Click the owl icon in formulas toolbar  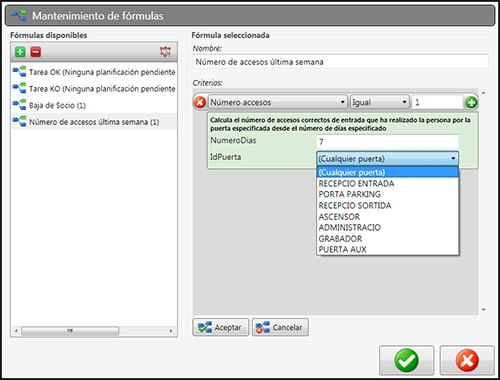click(x=165, y=52)
